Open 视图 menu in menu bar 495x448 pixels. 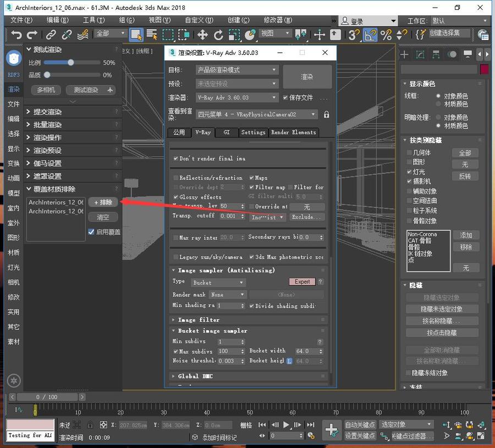click(x=159, y=20)
